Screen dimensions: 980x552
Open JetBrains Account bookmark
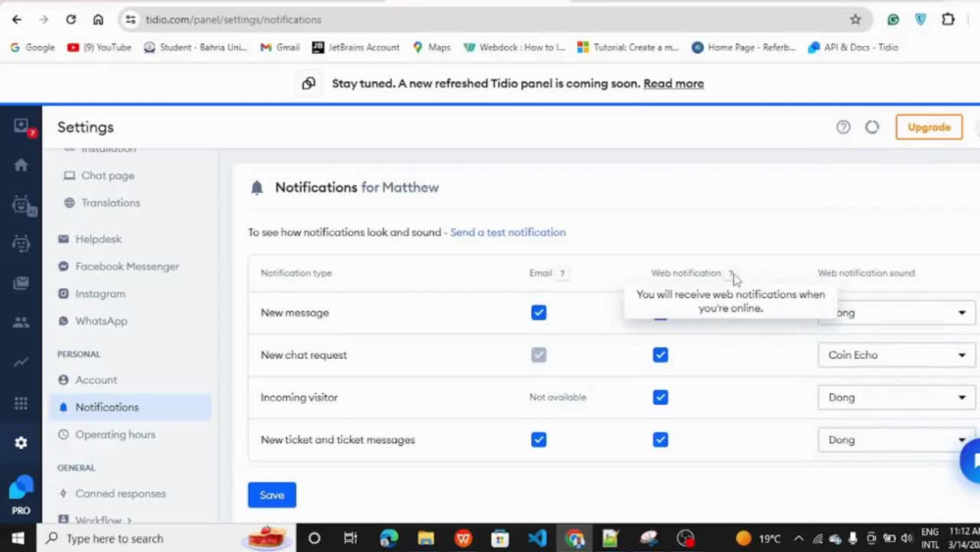pos(356,47)
